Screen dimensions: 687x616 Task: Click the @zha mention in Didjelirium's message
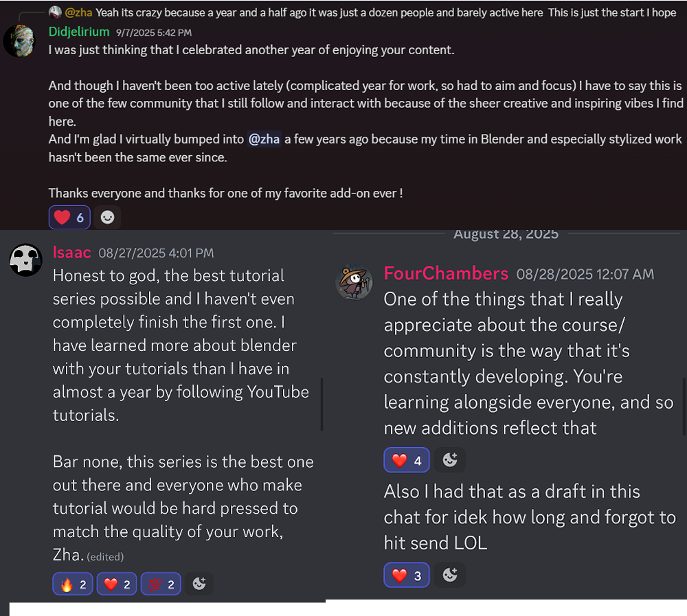[x=264, y=139]
